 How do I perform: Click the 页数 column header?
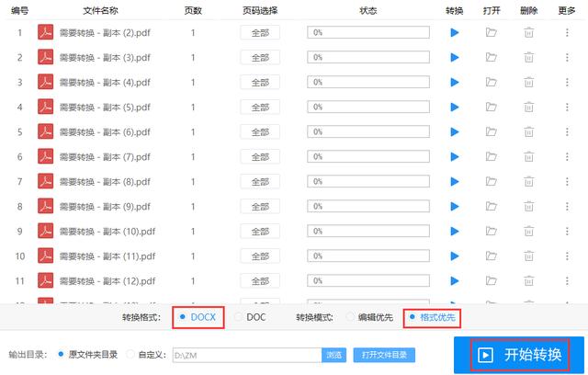point(193,10)
